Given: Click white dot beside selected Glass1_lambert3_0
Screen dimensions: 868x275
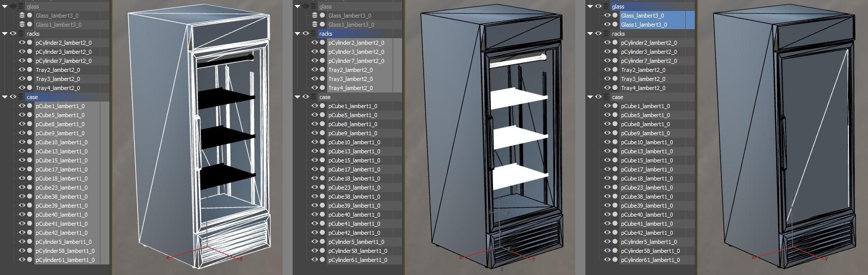Looking at the screenshot, I should tap(615, 25).
